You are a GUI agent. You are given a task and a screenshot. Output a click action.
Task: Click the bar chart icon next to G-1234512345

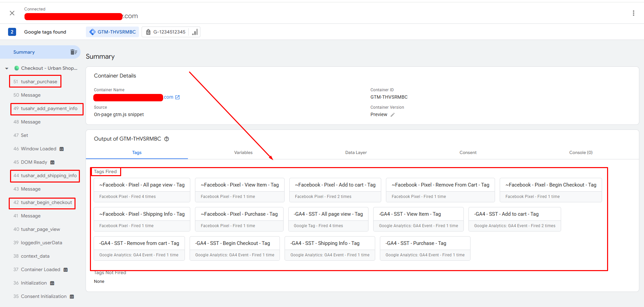point(195,32)
